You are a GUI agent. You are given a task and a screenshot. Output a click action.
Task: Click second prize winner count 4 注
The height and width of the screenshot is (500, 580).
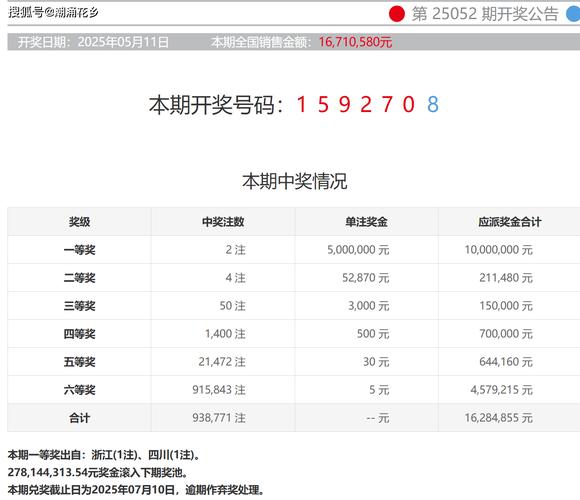point(236,278)
